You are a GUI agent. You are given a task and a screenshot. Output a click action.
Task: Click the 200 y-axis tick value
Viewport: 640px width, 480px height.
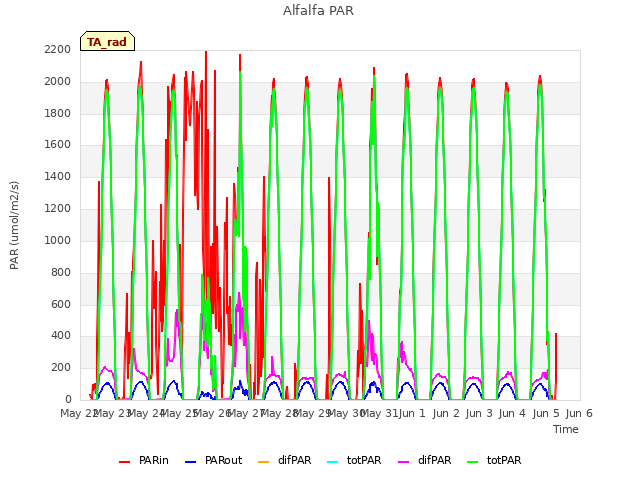click(x=61, y=368)
